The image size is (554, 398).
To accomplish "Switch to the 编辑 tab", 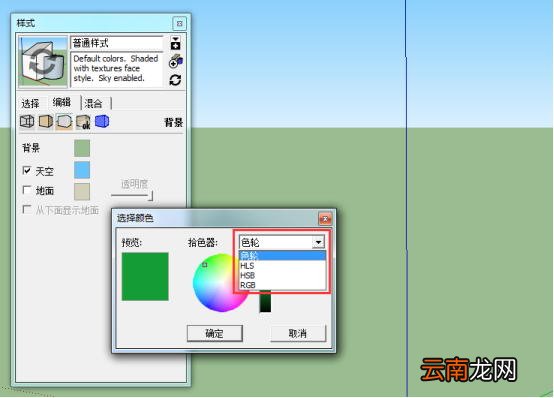I will [x=62, y=103].
